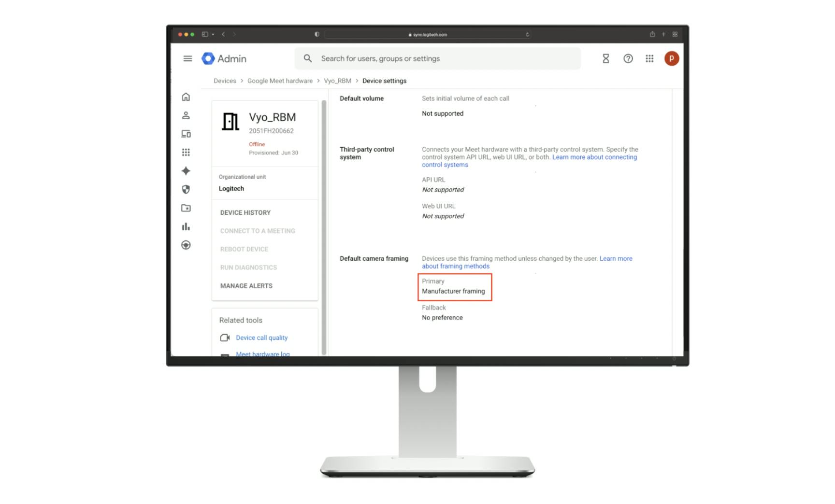
Task: Click the Related tools heading
Action: [241, 320]
